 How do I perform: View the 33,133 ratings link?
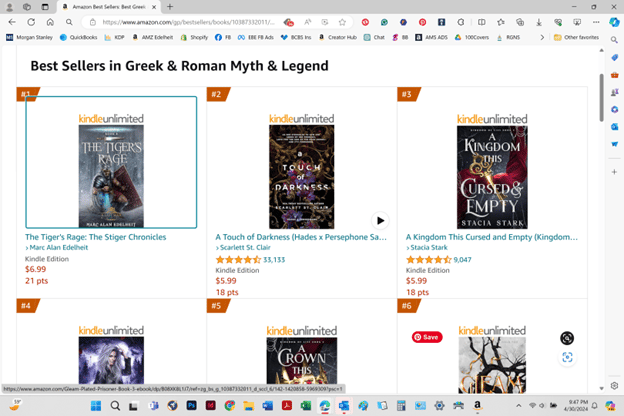pos(274,260)
